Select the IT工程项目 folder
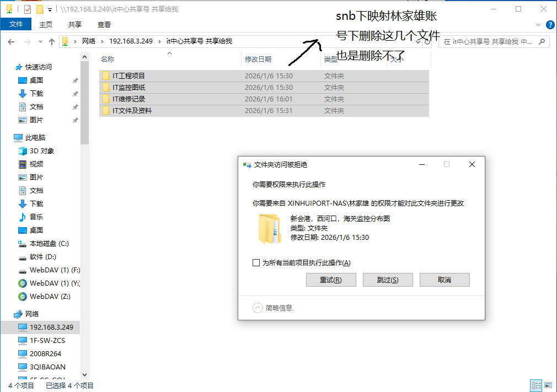557x392 pixels. coord(264,76)
